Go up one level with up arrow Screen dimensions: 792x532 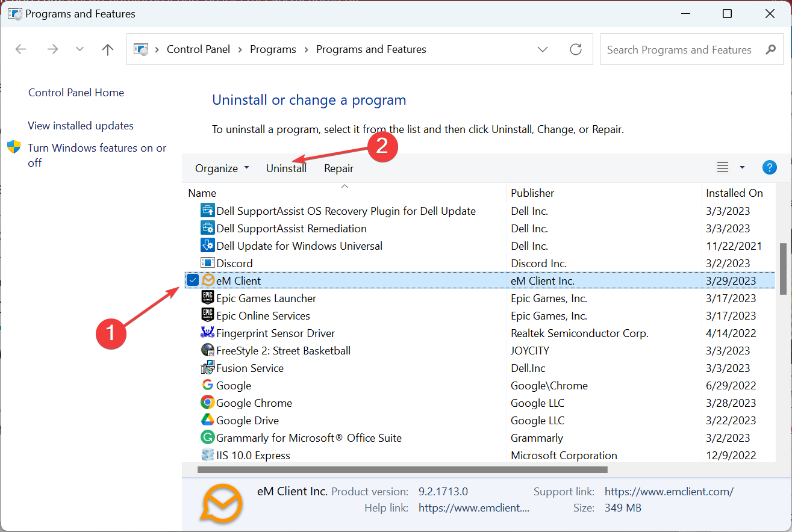click(x=108, y=49)
